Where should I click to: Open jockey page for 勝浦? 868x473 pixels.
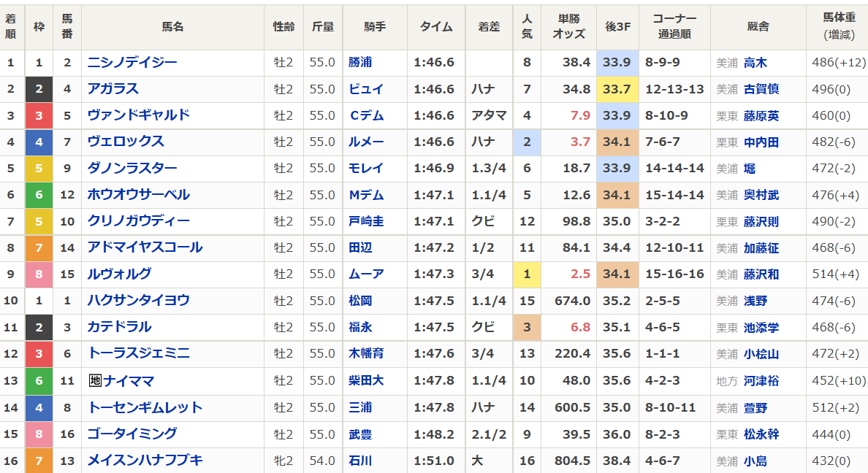tap(360, 63)
